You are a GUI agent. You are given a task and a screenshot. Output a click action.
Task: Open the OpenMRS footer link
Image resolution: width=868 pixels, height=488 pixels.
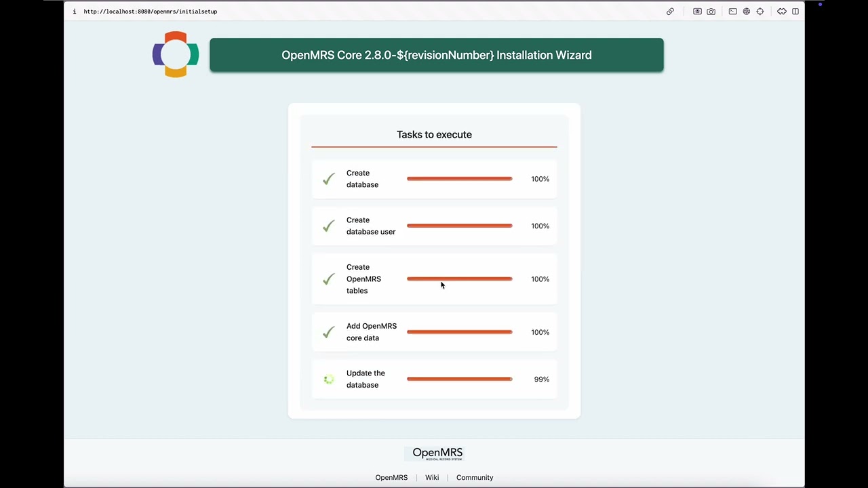391,478
